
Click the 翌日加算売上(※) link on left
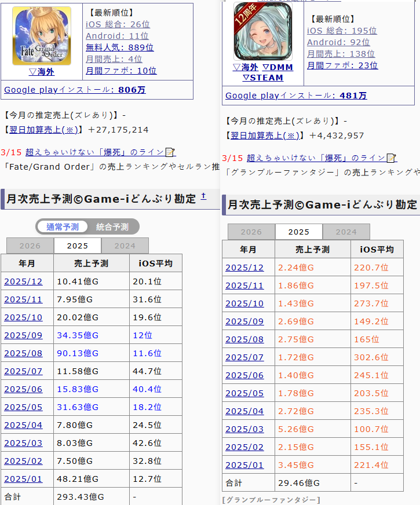[x=43, y=130]
